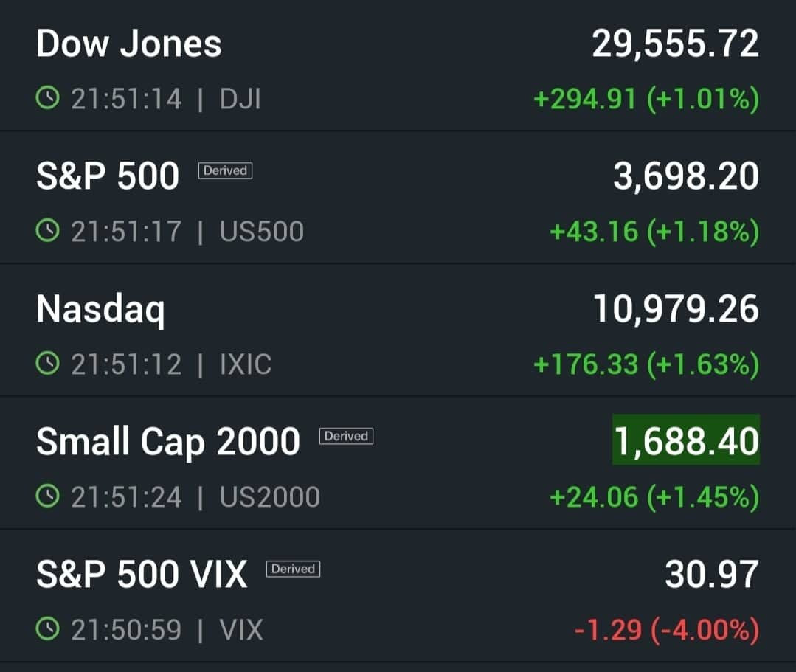This screenshot has height=672, width=796.
Task: Click the clock icon in VIX row
Action: [48, 629]
